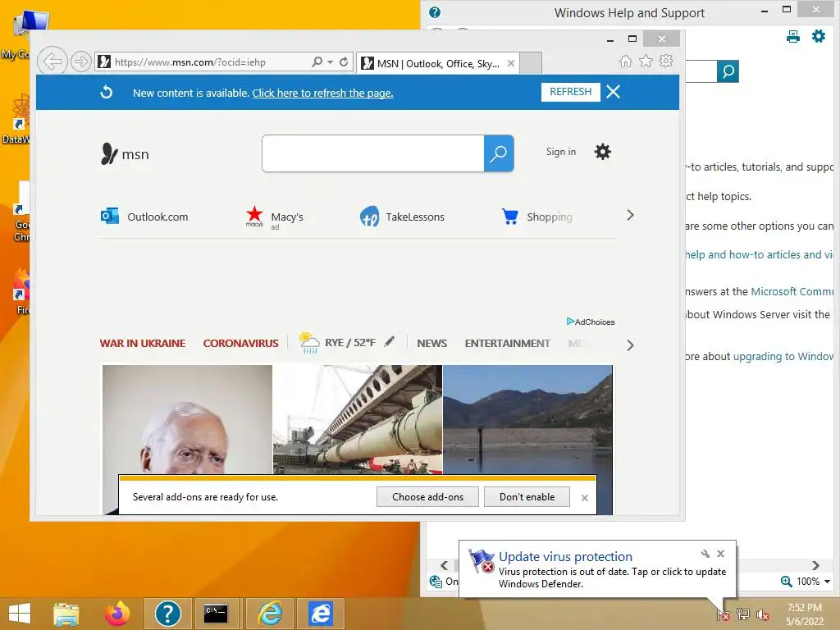Click the circular refresh icon in blue banner
This screenshot has height=630, width=840.
[107, 92]
